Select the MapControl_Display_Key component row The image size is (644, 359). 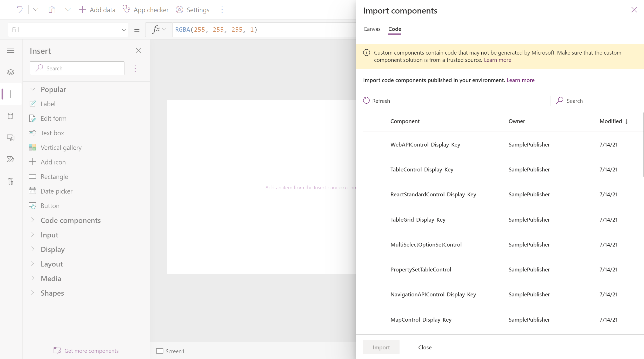tap(421, 320)
